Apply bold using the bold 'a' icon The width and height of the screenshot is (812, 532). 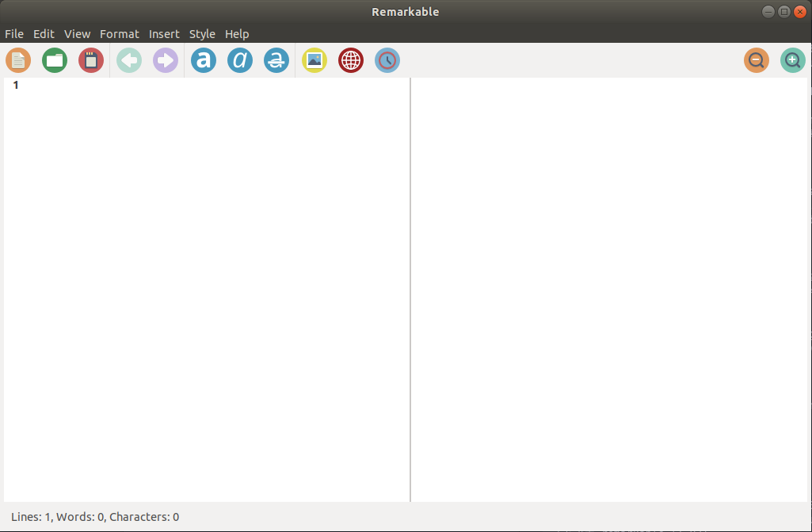(x=204, y=60)
